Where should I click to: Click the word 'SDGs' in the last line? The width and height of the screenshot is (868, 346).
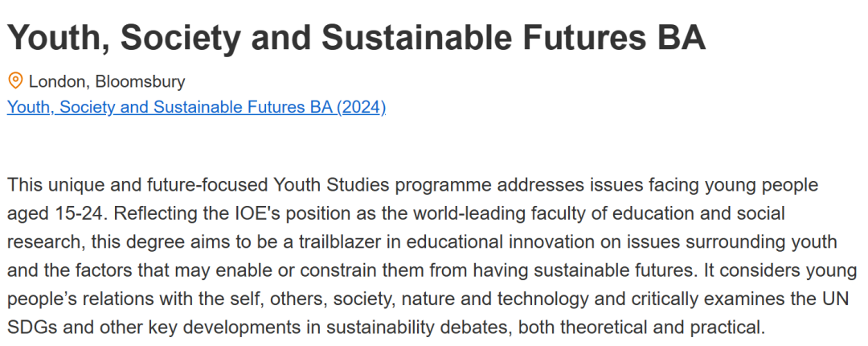pyautogui.click(x=31, y=327)
